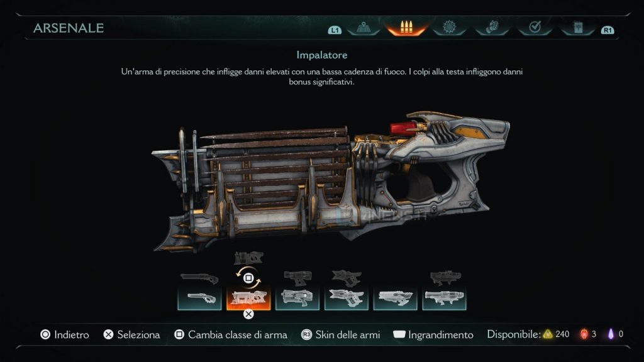644x362 pixels.
Task: Open the map tab icon
Action: point(364,28)
